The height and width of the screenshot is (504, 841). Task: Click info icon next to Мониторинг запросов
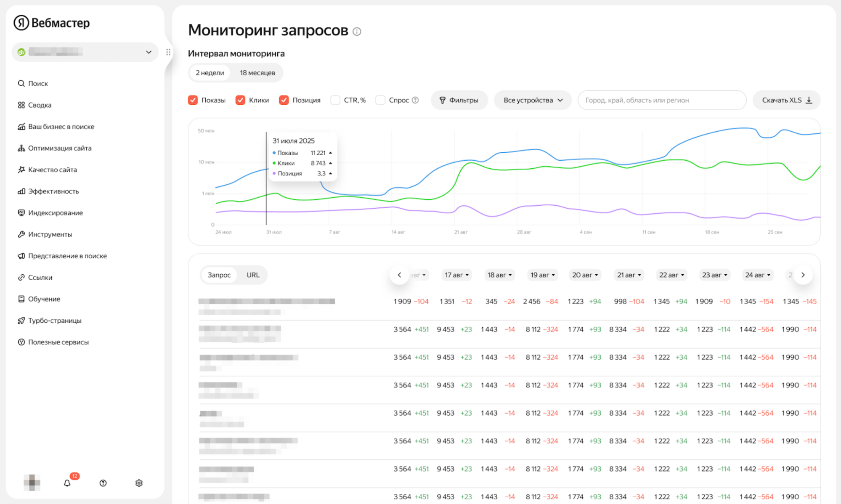[x=357, y=32]
